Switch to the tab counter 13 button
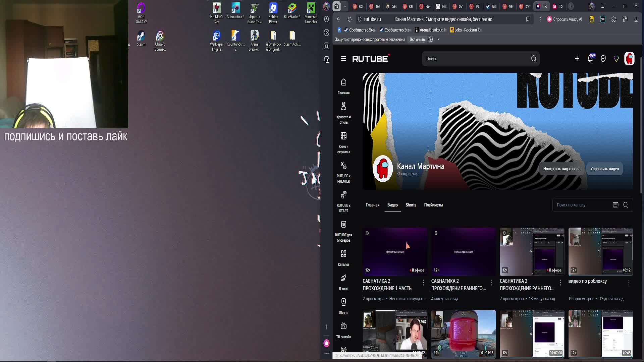Screen dimensions: 644x362 [x=336, y=6]
